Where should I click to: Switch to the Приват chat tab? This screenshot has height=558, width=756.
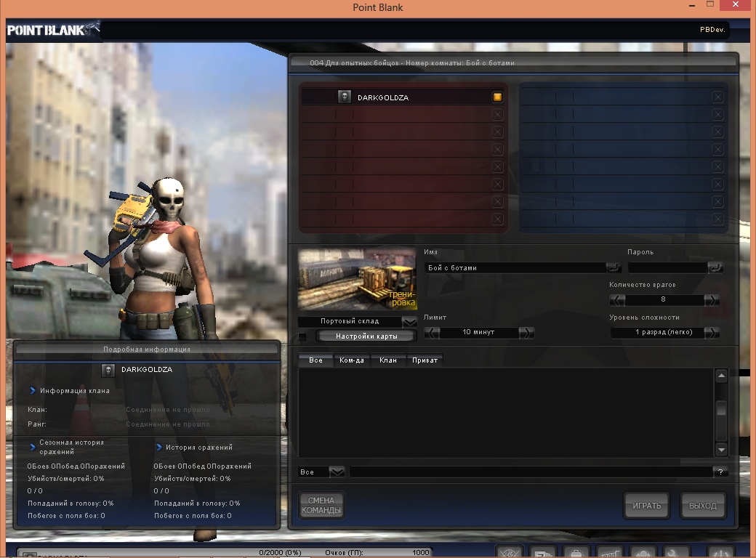(425, 360)
